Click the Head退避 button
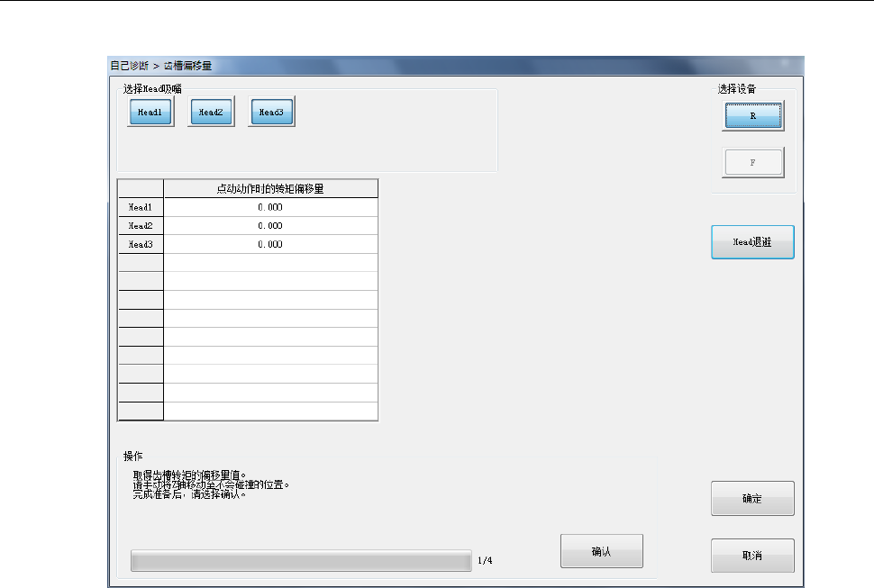The image size is (874, 588). click(752, 242)
